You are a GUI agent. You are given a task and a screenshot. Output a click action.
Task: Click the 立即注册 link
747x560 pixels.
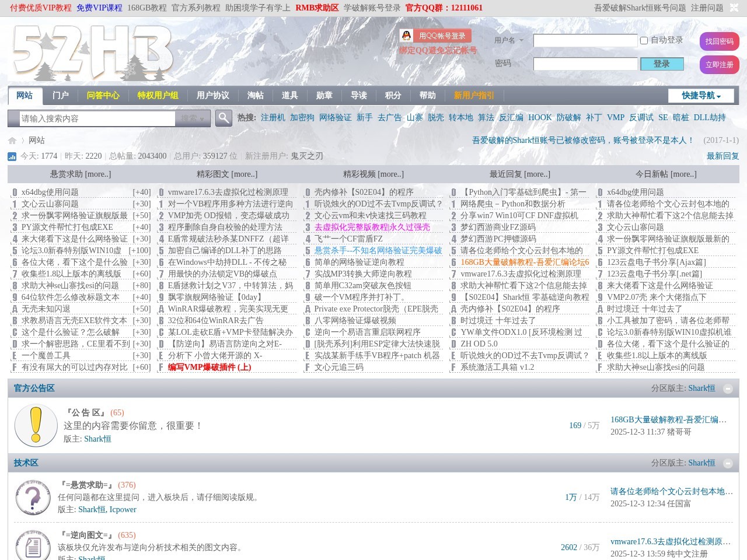point(719,64)
